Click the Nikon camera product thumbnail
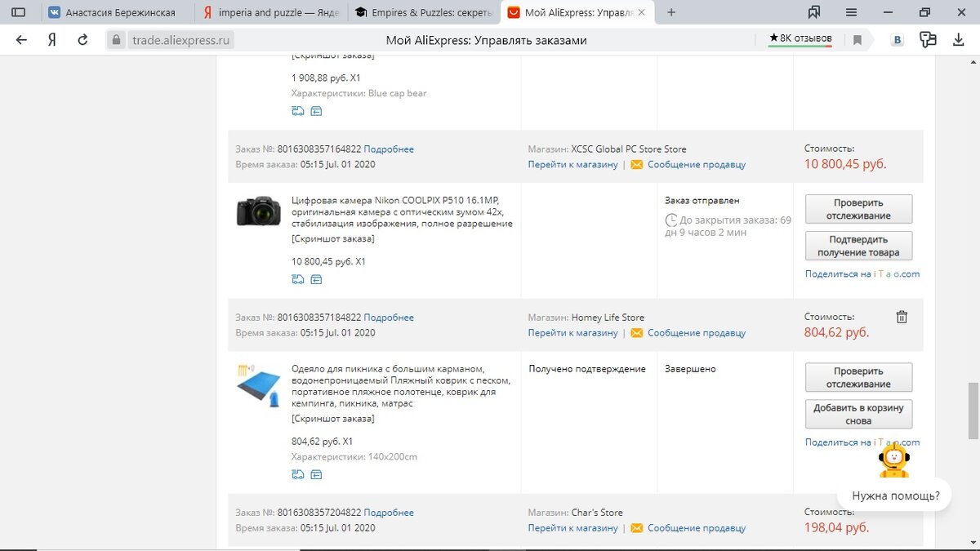Image resolution: width=980 pixels, height=551 pixels. click(x=259, y=211)
